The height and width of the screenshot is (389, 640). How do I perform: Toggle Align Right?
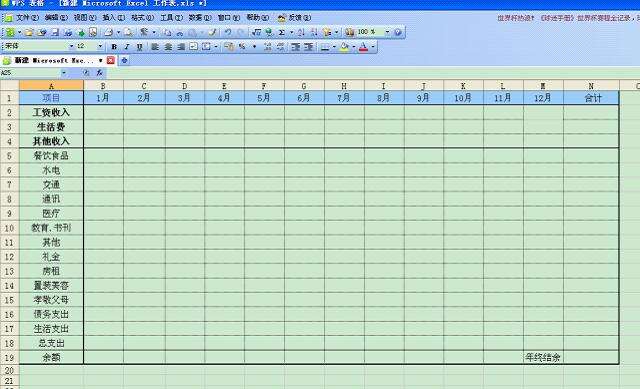pos(181,47)
